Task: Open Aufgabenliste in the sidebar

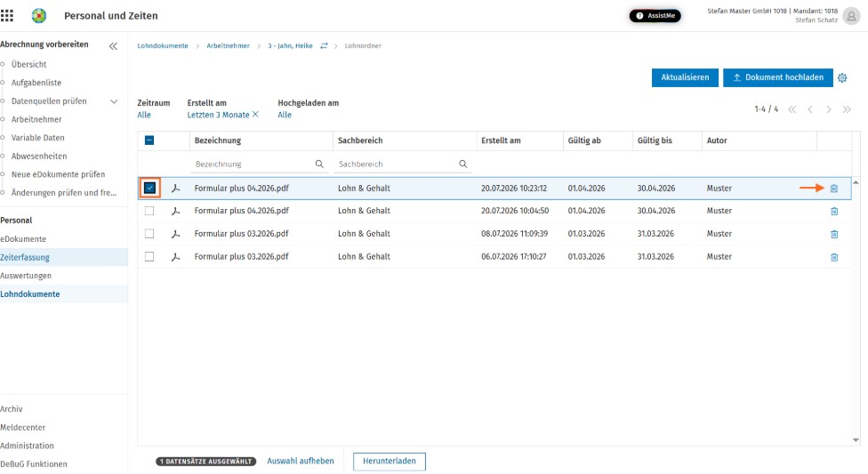Action: click(36, 83)
